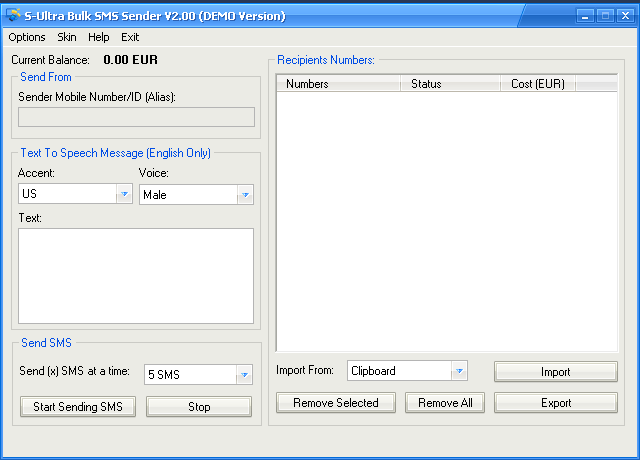Image resolution: width=640 pixels, height=460 pixels.
Task: Open the Help menu
Action: click(x=99, y=37)
